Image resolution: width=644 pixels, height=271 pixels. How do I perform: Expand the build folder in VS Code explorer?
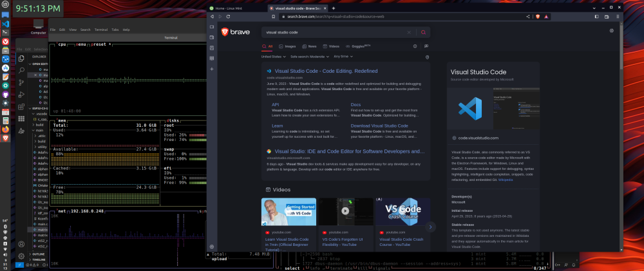39,125
